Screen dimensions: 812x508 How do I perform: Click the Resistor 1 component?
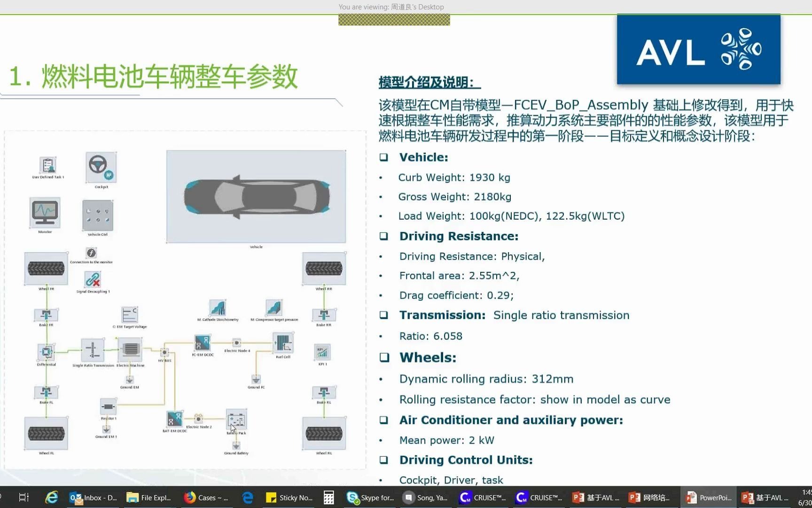point(108,406)
